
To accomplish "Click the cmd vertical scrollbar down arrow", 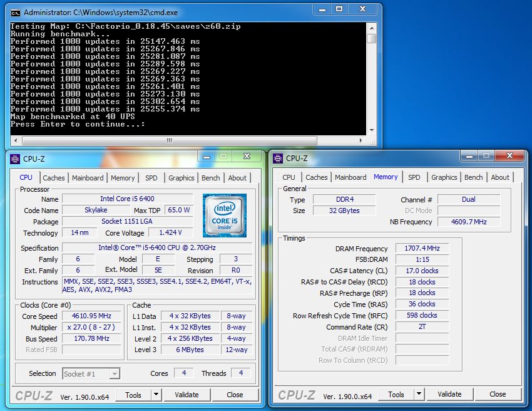I will click(x=372, y=130).
